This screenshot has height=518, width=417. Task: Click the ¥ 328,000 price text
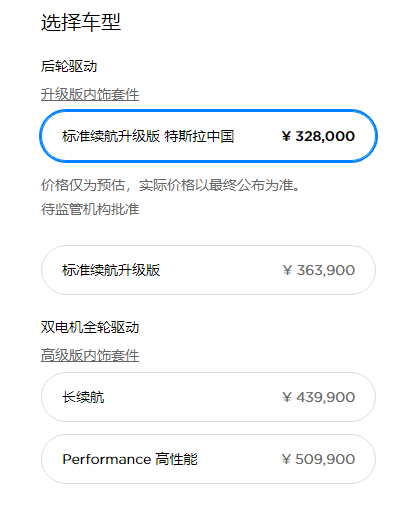pyautogui.click(x=318, y=136)
